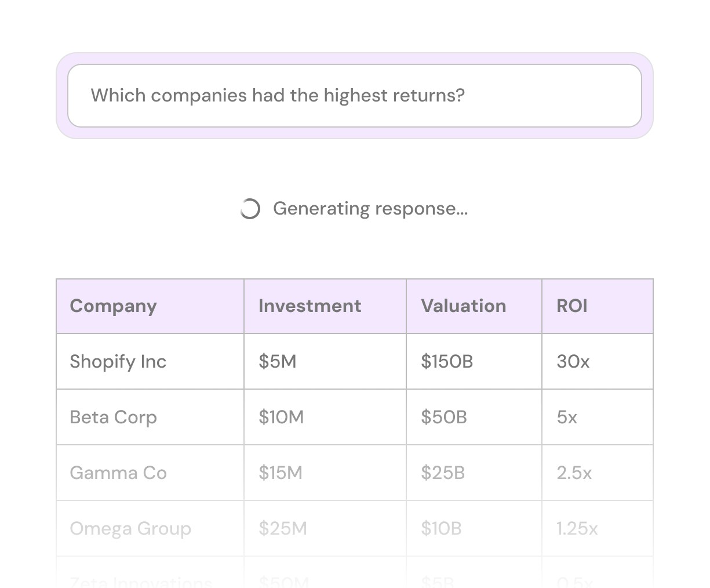Focus the query input field
Screen dimensions: 710x588
[355, 96]
